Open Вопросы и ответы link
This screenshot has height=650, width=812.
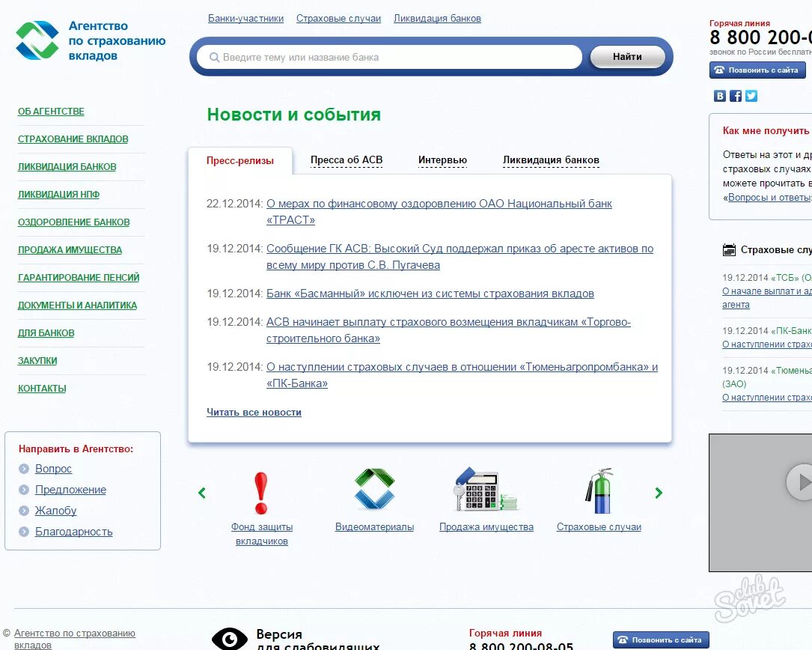click(769, 198)
